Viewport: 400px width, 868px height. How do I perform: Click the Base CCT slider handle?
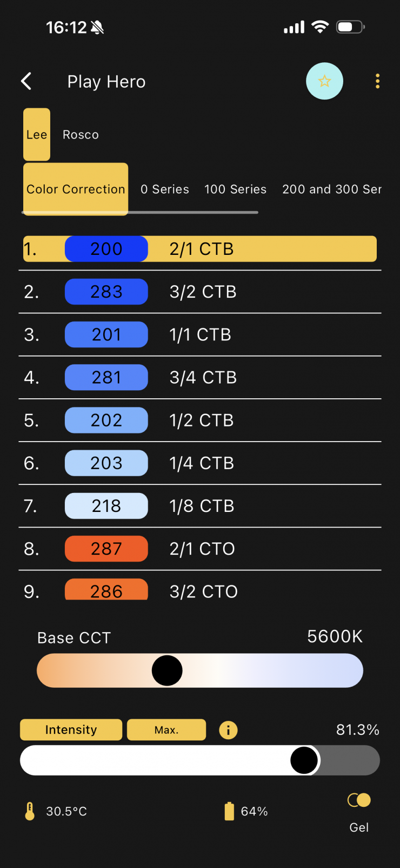pos(167,670)
